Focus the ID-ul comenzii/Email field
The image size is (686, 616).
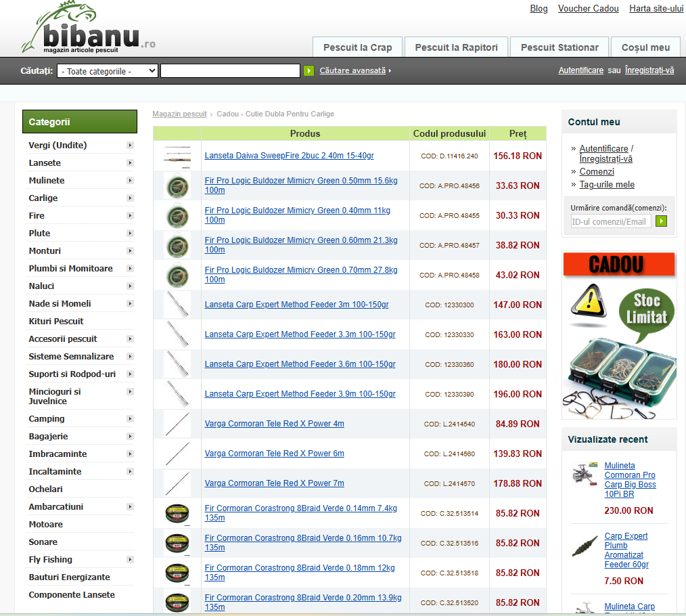(611, 221)
